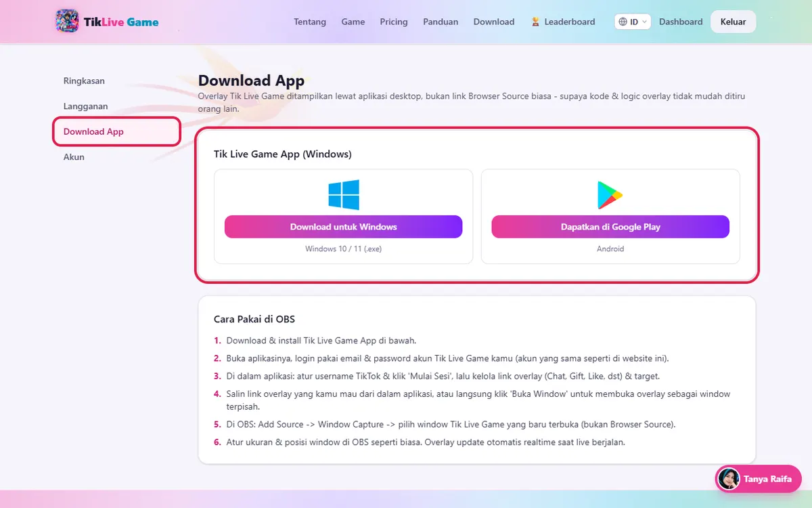
Task: Click the 'Tik Live Game App (Windows)' heading
Action: click(283, 154)
